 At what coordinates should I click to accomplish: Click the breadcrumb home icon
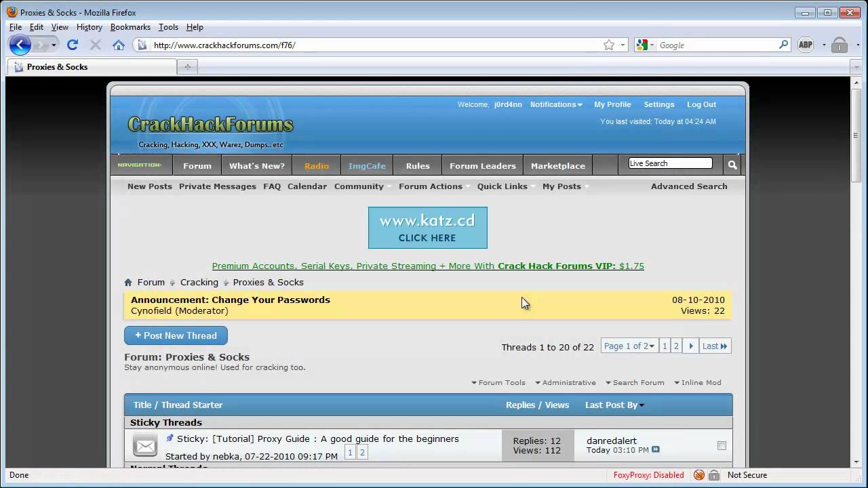[128, 282]
